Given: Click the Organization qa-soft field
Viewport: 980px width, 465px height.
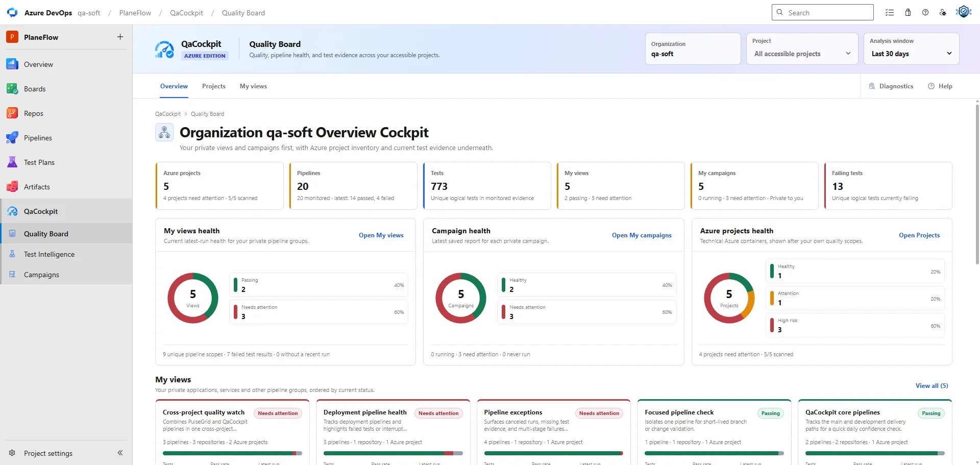Looking at the screenshot, I should [693, 49].
